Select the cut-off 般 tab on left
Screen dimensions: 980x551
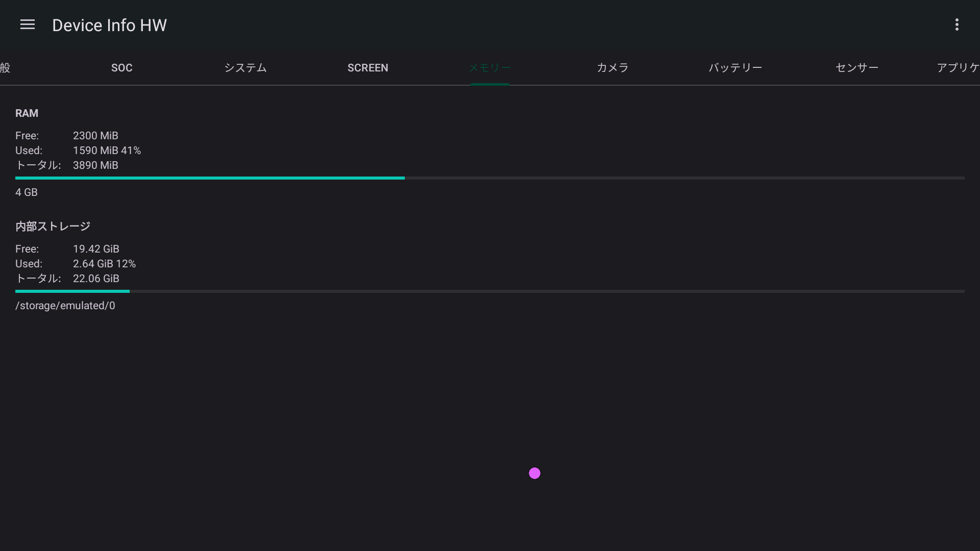pos(5,68)
